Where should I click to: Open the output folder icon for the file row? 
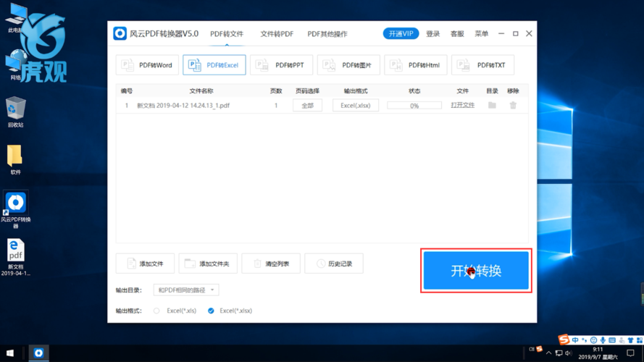pos(492,106)
